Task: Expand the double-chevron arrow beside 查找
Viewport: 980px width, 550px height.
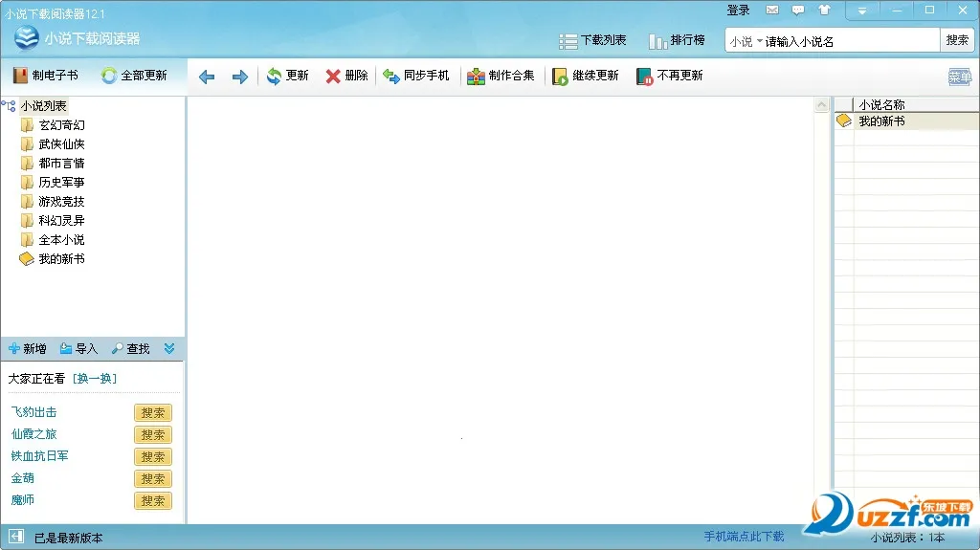Action: tap(169, 349)
